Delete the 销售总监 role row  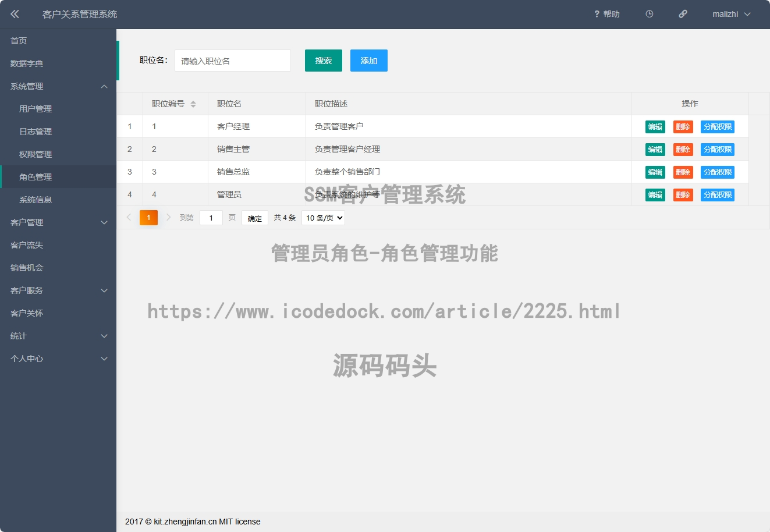[x=683, y=172]
